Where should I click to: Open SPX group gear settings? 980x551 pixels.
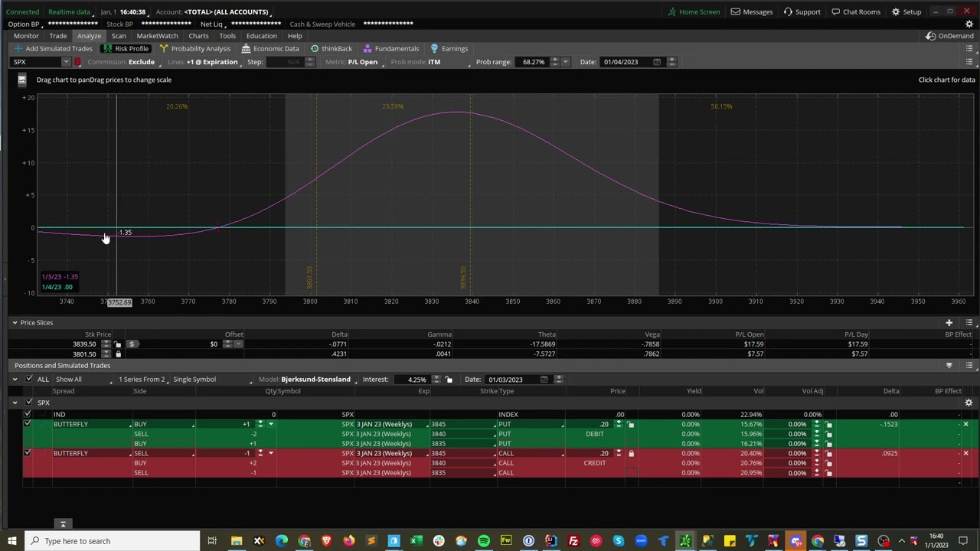click(x=969, y=403)
